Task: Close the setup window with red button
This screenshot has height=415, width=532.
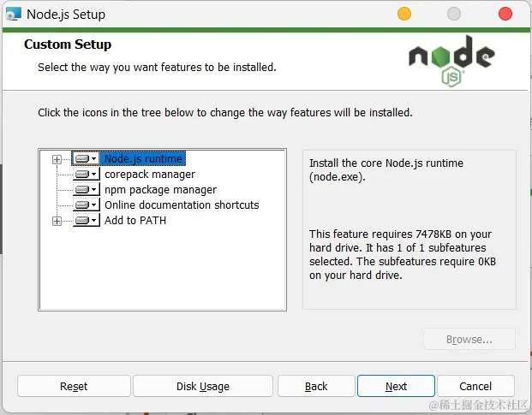Action: coord(505,14)
